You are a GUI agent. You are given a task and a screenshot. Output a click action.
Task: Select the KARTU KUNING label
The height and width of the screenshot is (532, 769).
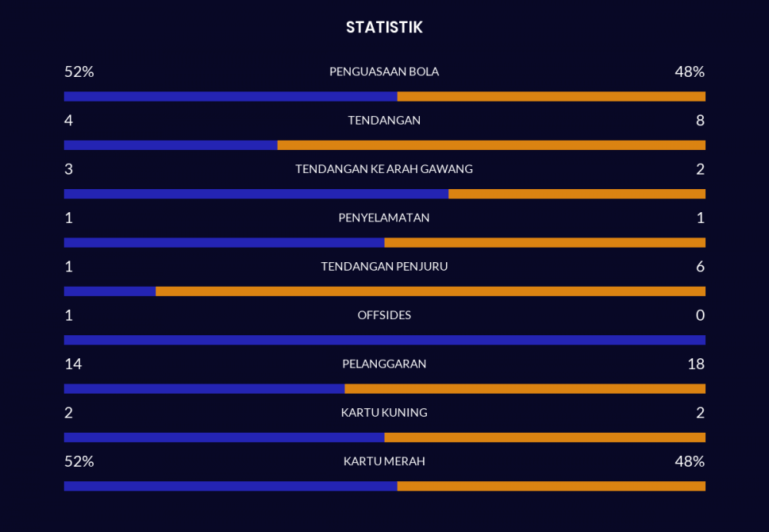coord(384,413)
